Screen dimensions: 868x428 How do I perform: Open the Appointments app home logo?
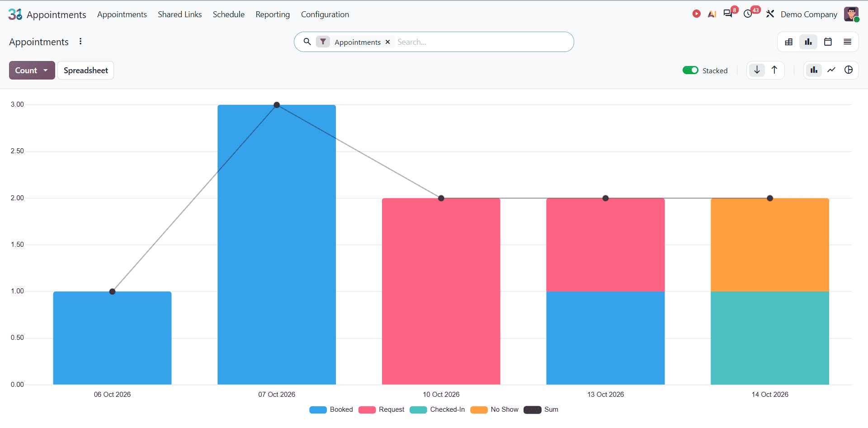pyautogui.click(x=15, y=14)
